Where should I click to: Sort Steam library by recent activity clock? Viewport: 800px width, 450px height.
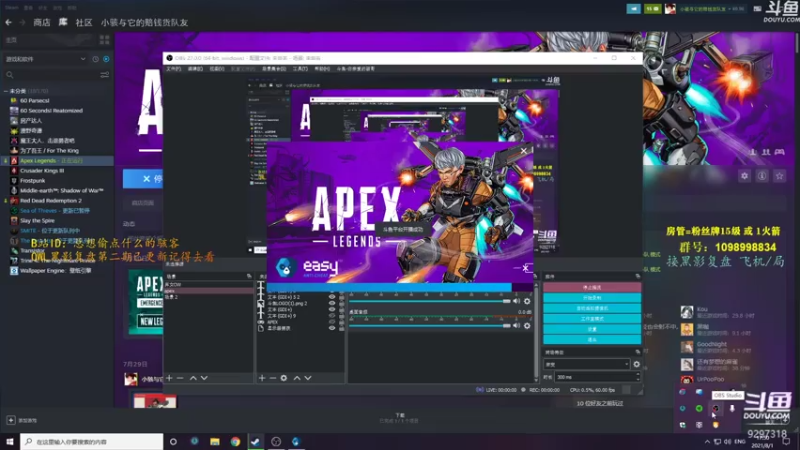95,59
